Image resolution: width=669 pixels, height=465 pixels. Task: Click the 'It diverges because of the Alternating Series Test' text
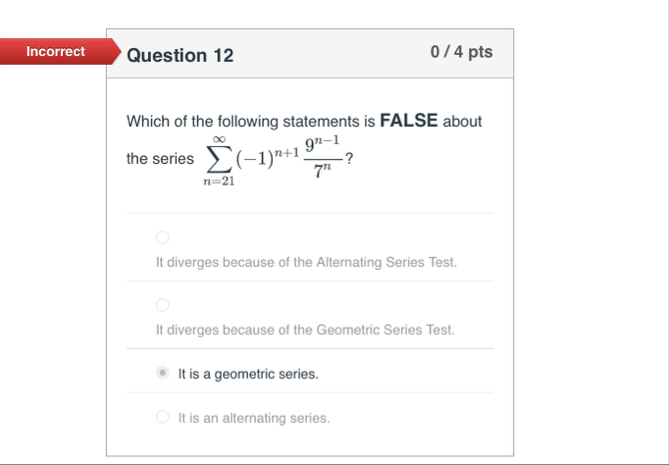306,262
